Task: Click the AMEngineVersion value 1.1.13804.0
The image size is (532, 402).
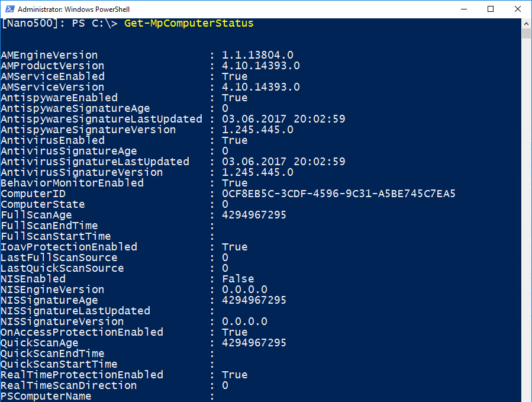Action: click(x=257, y=55)
